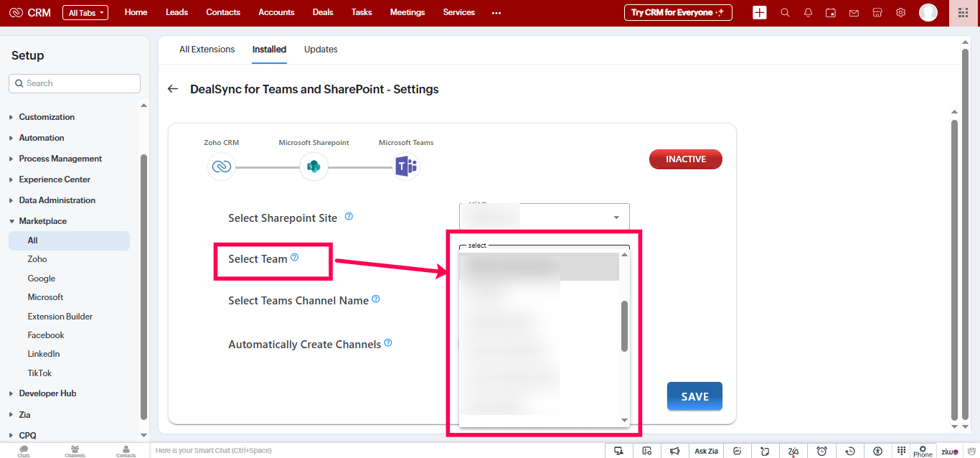Open the quick create plus button
The image size is (980, 458).
(760, 13)
